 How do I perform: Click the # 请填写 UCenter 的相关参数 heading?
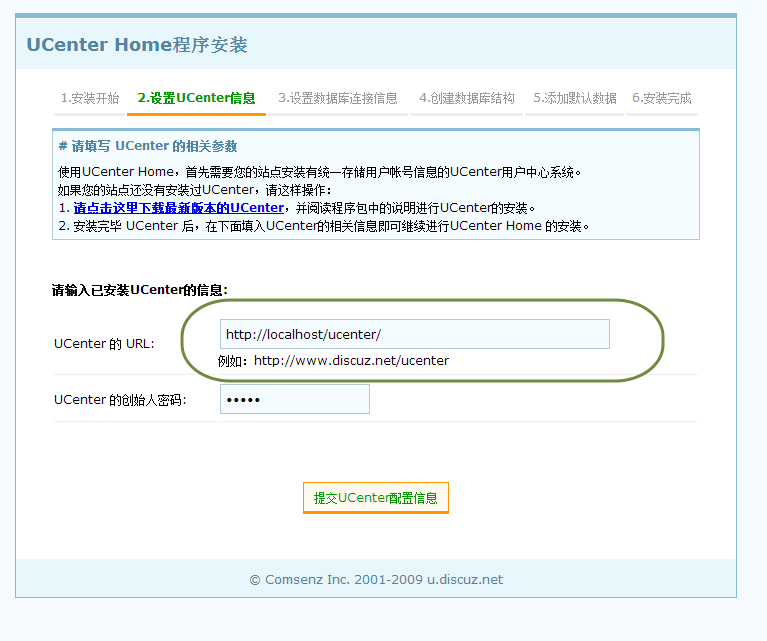148,146
